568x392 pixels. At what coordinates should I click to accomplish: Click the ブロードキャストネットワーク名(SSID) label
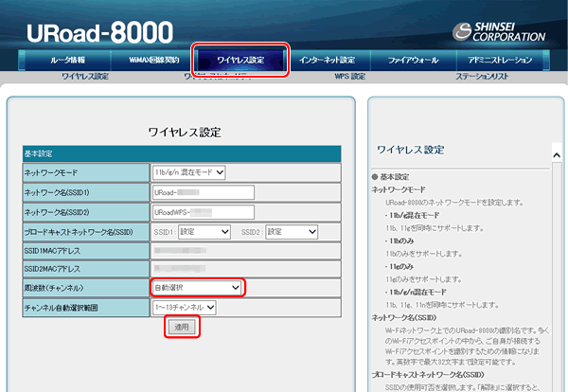click(79, 232)
